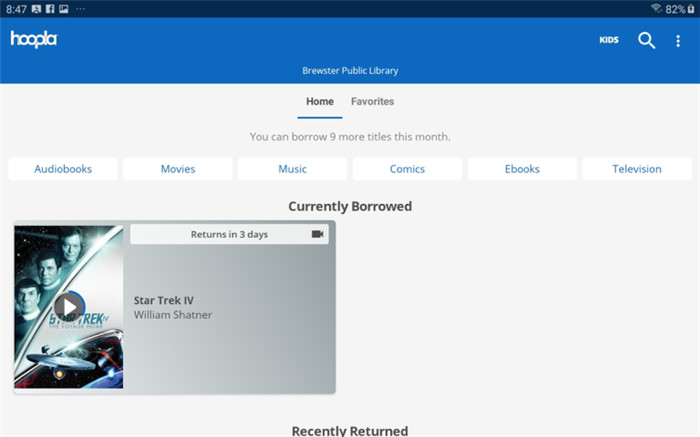The height and width of the screenshot is (437, 700).
Task: Switch to the Favorites tab
Action: pos(372,102)
